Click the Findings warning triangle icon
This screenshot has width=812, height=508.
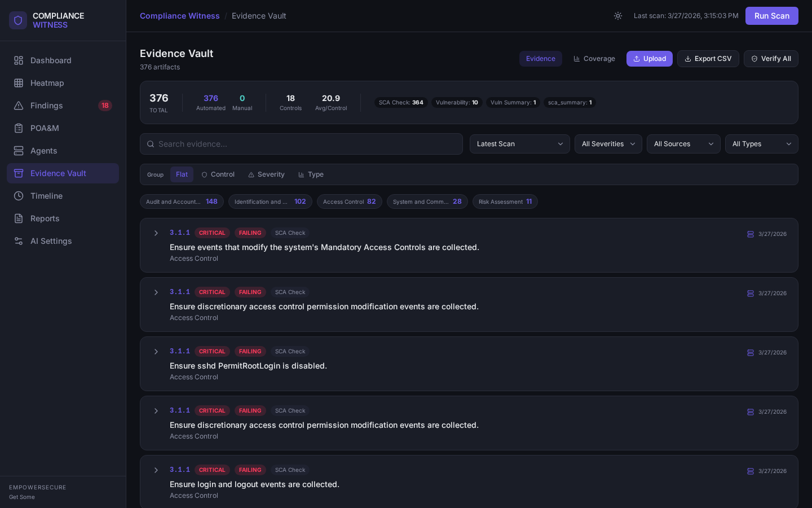click(19, 106)
